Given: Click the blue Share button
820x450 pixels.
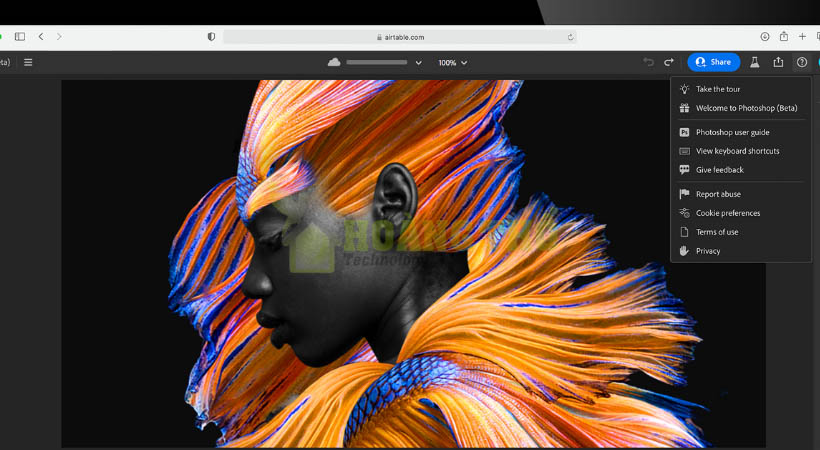Looking at the screenshot, I should coord(713,62).
